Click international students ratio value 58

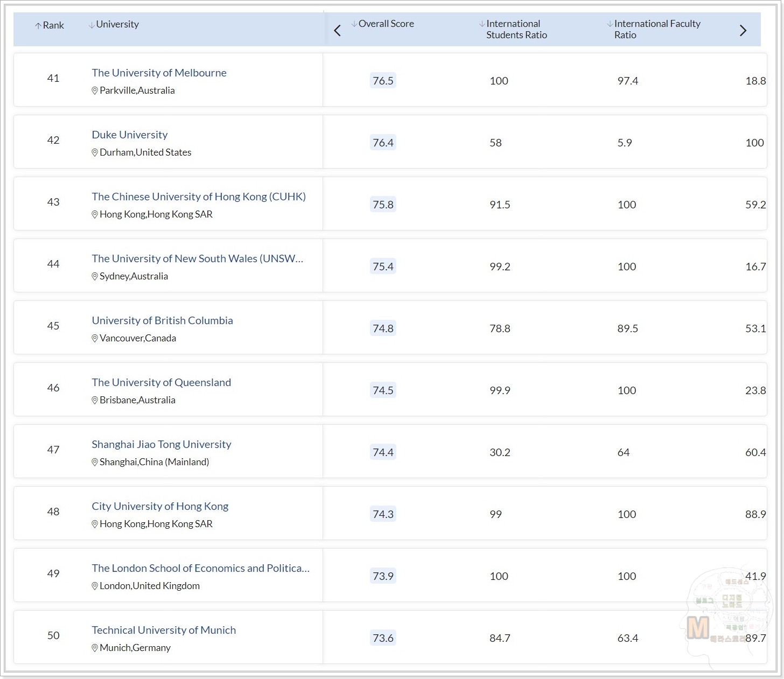[x=495, y=143]
